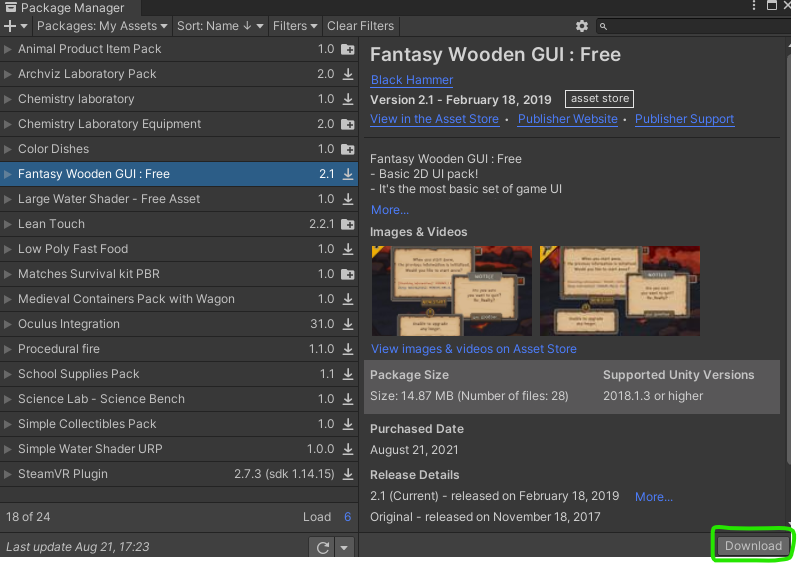Show More release details
The image size is (798, 563).
(653, 497)
